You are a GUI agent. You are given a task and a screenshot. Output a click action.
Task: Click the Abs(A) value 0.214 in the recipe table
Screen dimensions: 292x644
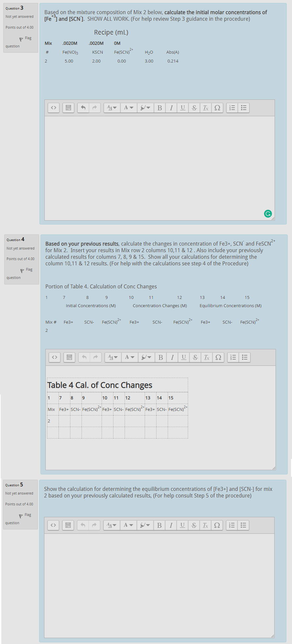173,61
